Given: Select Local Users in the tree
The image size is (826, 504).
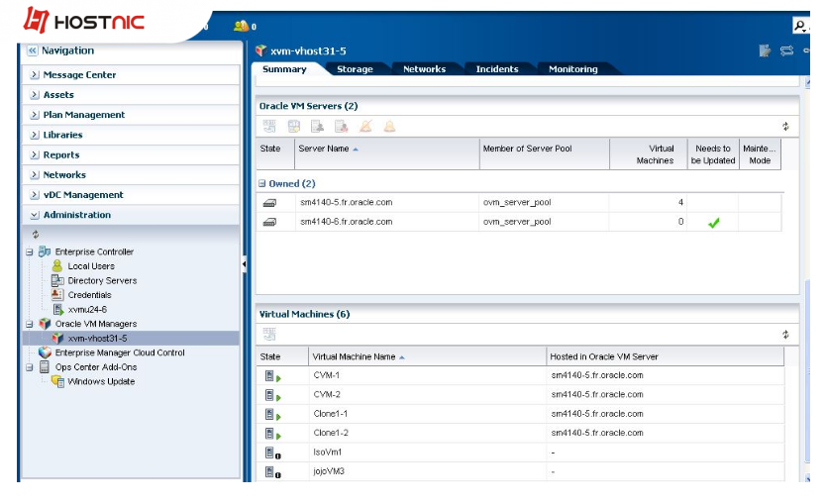Looking at the screenshot, I should (90, 266).
